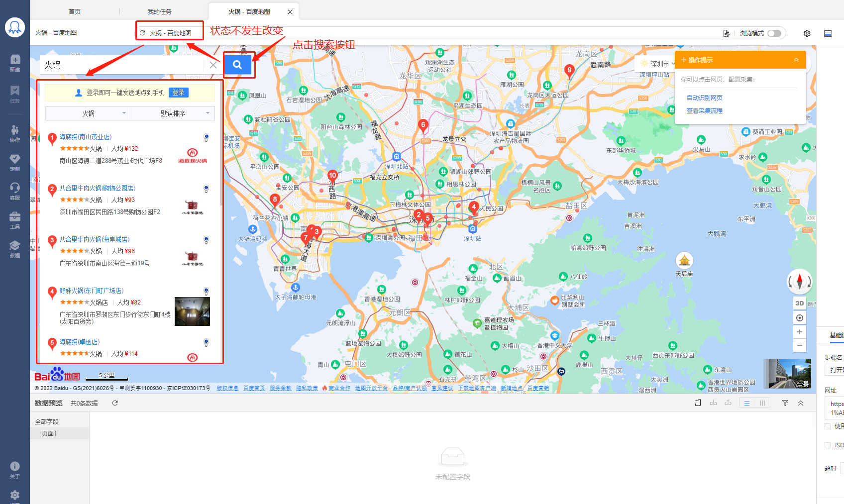Image resolution: width=844 pixels, height=504 pixels.
Task: Click the octopus logo avatar
Action: pos(15,27)
